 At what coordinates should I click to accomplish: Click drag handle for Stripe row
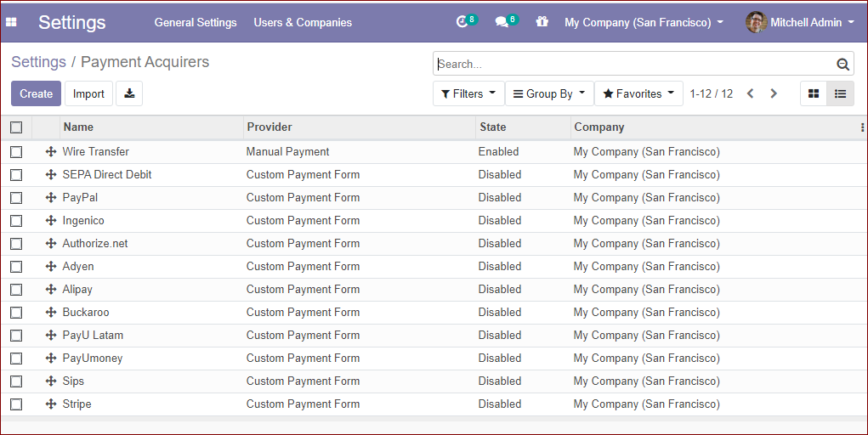point(51,404)
